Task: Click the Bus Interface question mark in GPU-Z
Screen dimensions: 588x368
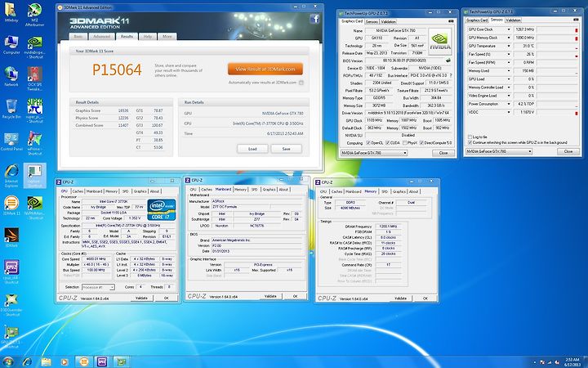Action: coord(450,75)
